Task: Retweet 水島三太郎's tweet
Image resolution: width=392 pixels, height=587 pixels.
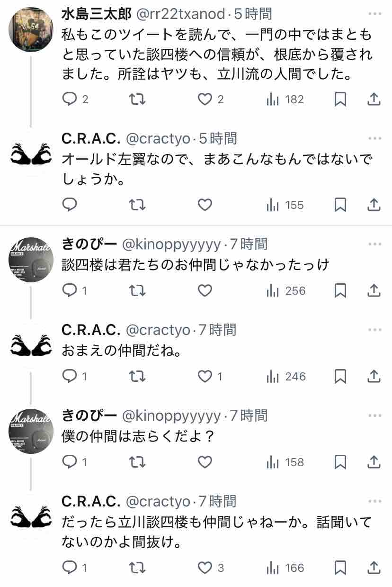Action: pos(137,99)
